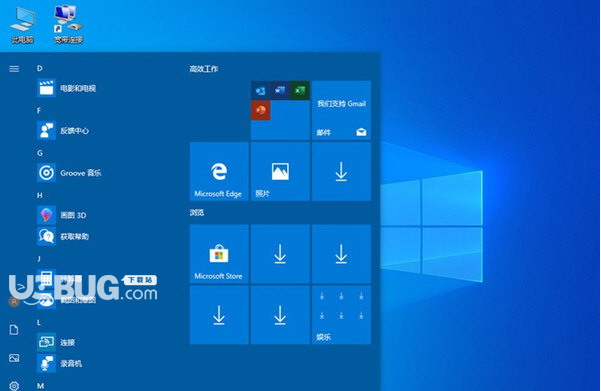Select the 浏览 group heading

pos(197,212)
